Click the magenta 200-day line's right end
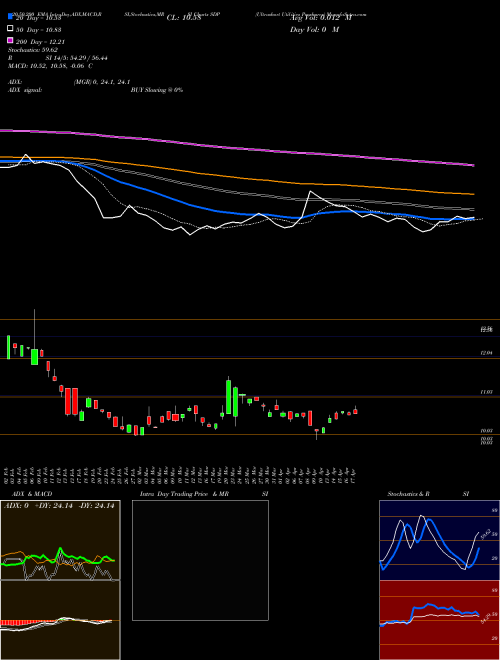 [x=473, y=165]
